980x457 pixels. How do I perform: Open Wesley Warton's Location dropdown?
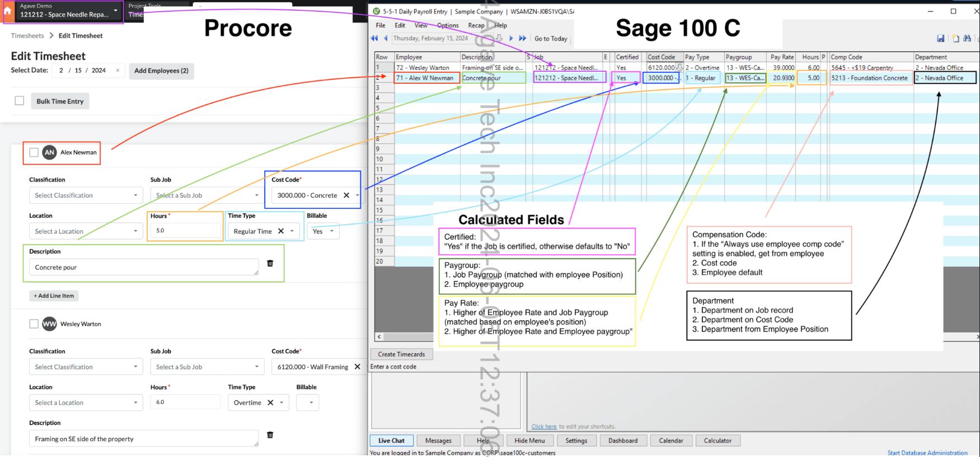(x=86, y=403)
